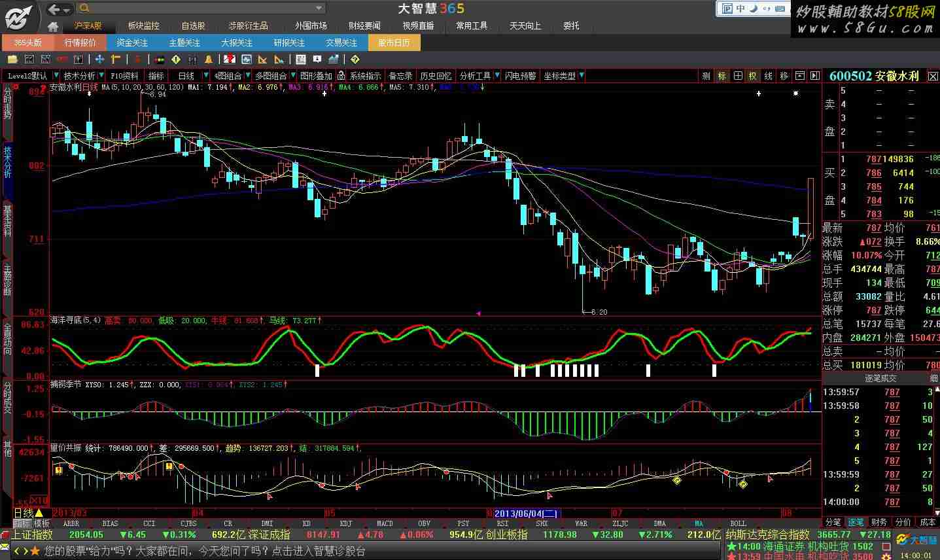The image size is (940, 560).
Task: Open the home icon beside 沪深A股
Action: [53, 26]
